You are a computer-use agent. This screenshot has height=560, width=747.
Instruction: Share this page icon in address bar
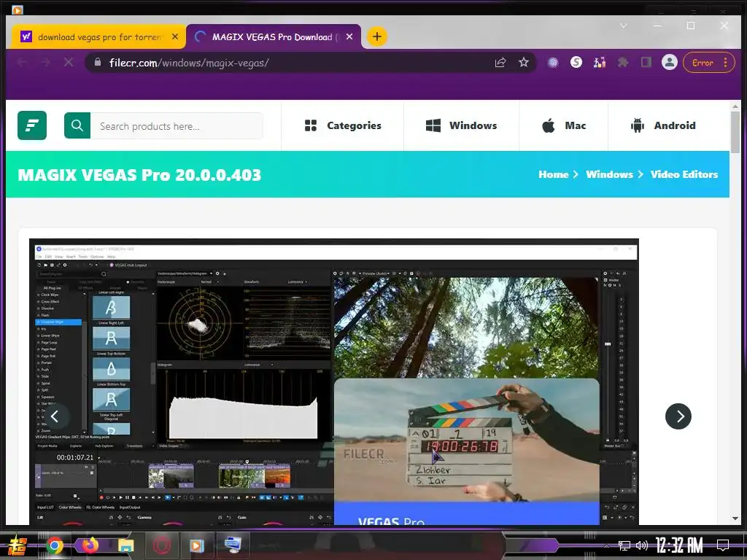pos(500,63)
